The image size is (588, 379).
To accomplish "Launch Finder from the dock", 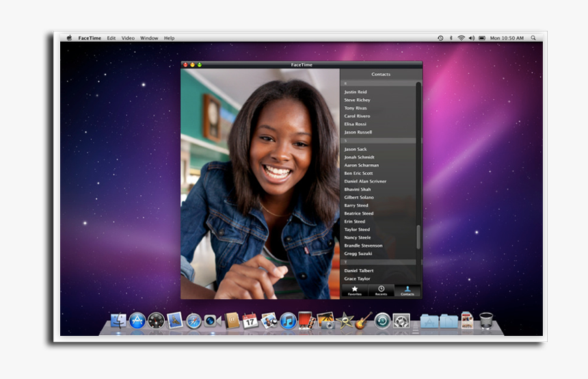I will [x=119, y=320].
